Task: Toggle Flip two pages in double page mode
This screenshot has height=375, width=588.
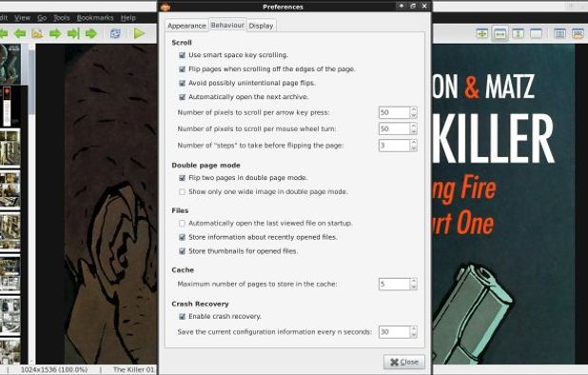Action: point(183,178)
